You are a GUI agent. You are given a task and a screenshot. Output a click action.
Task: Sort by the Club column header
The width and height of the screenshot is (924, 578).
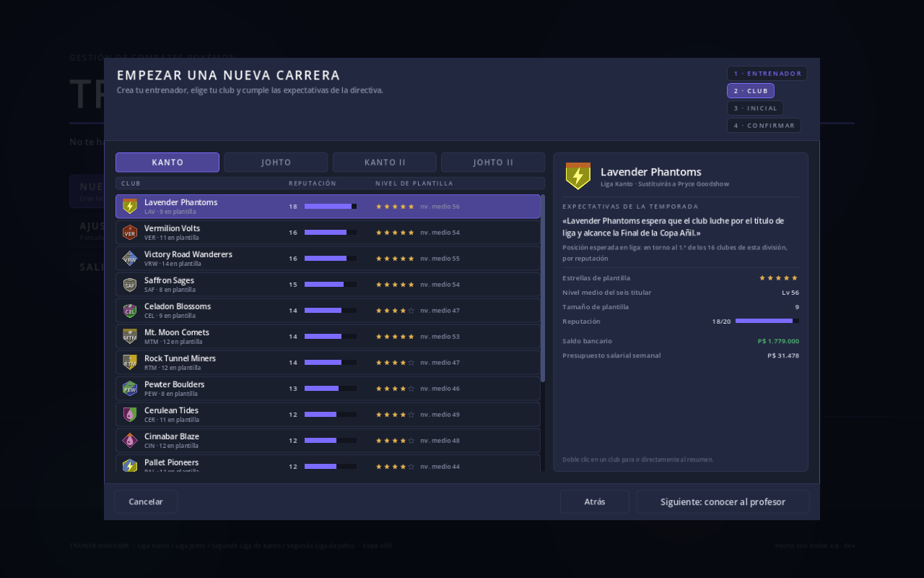[x=131, y=184]
